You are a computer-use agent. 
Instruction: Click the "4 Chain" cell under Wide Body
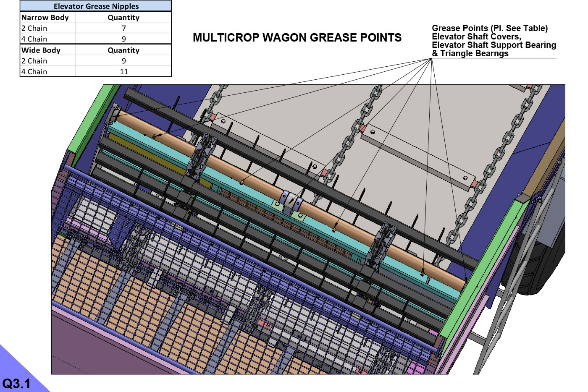(x=34, y=72)
